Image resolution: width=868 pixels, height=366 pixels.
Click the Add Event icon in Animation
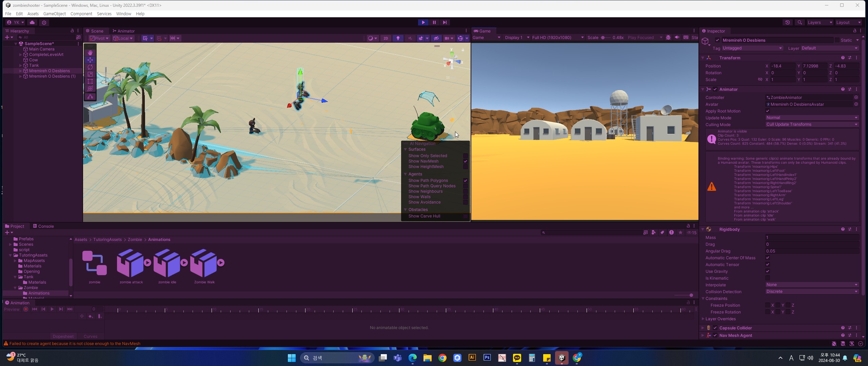coord(99,316)
